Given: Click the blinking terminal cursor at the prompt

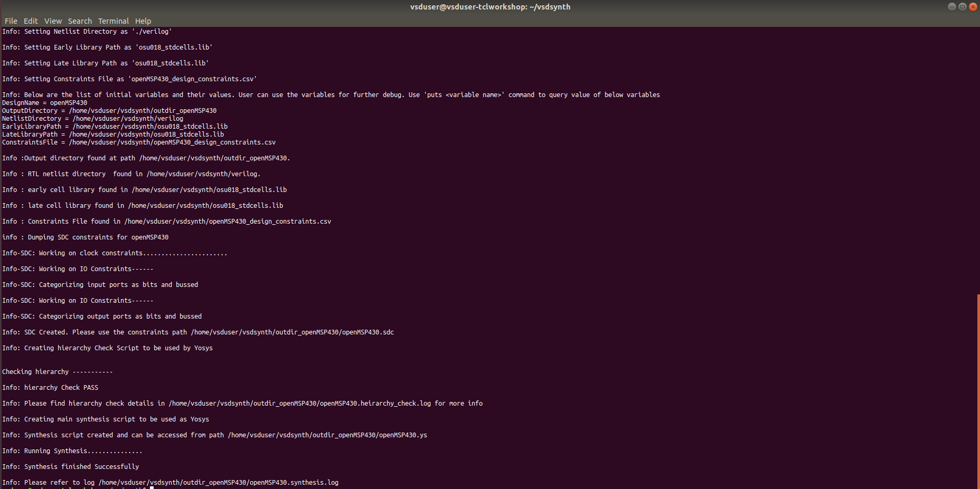Looking at the screenshot, I should coord(151,486).
